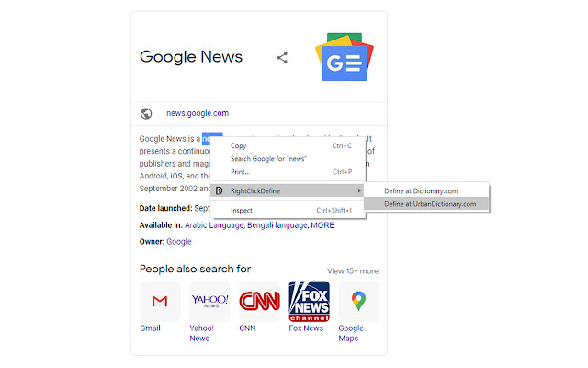Open the Gmail logo thumbnail
588x368 pixels.
160,301
